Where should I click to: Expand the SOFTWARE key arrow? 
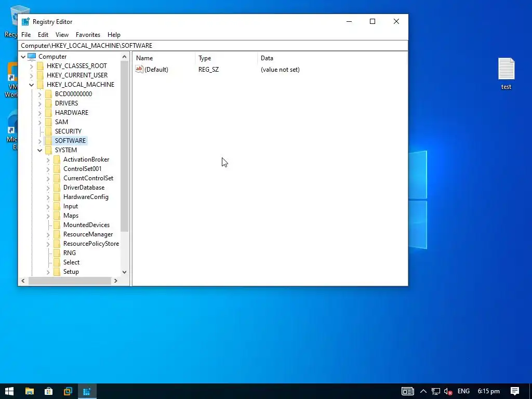[39, 141]
